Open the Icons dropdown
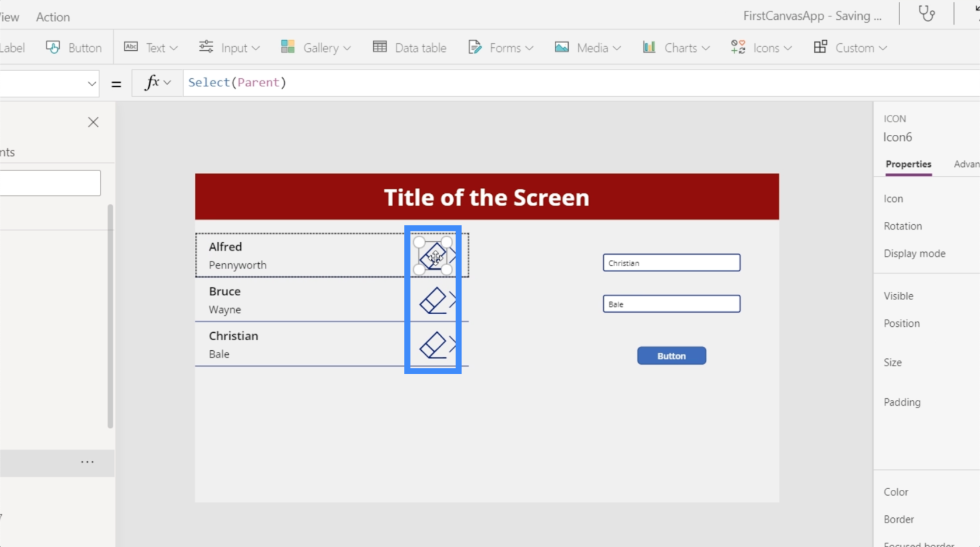The image size is (980, 547). (x=761, y=48)
